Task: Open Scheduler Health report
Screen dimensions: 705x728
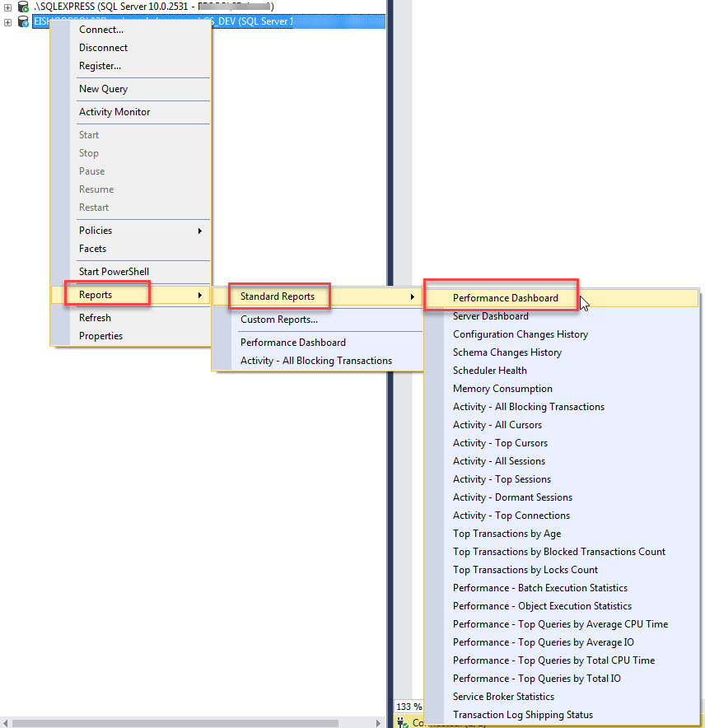Action: point(490,371)
